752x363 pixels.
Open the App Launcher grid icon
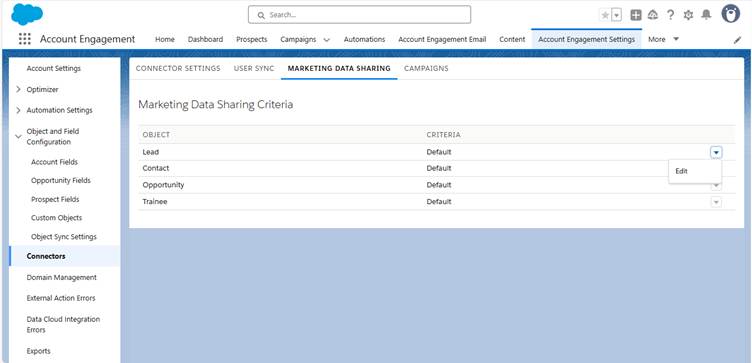(24, 39)
